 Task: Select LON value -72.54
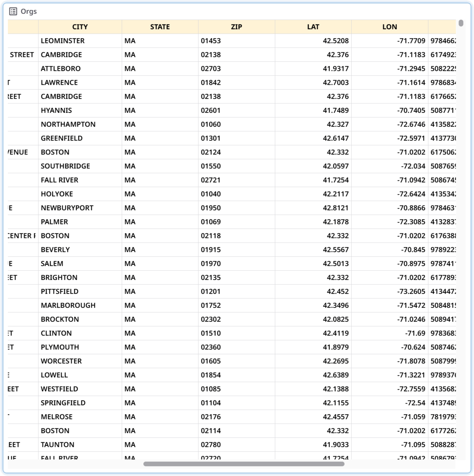click(x=390, y=403)
